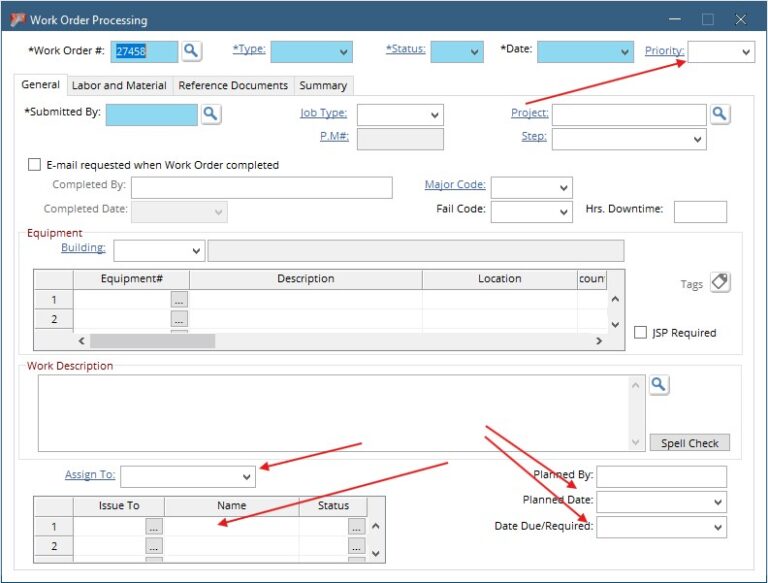Click the Issue To grid scroll down arrow
The image size is (768, 583).
(376, 554)
